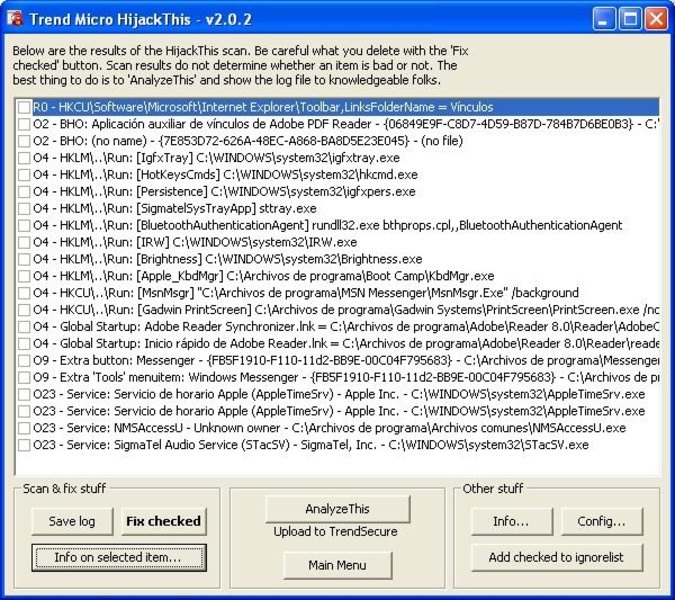675x600 pixels.
Task: Open the Info... dialog
Action: click(511, 521)
